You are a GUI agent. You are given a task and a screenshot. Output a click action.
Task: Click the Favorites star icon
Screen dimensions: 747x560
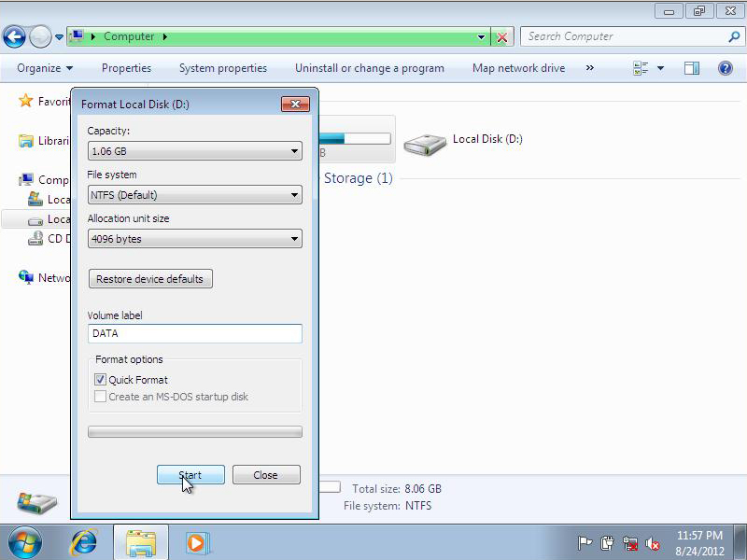coord(25,101)
